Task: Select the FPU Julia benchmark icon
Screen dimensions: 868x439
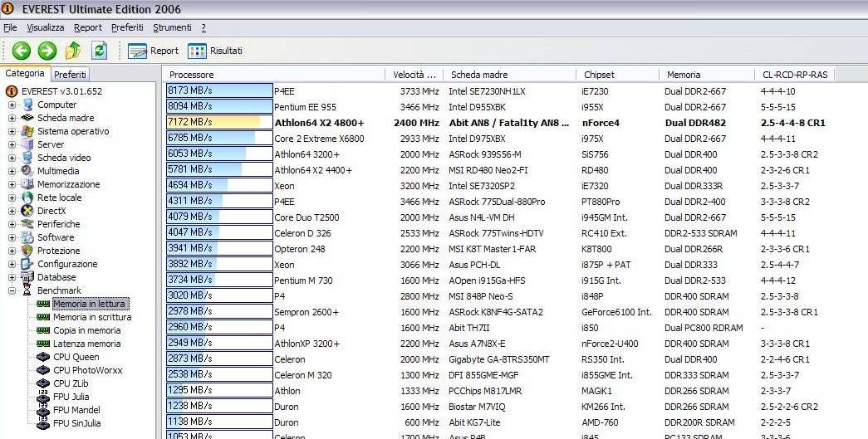Action: (44, 397)
